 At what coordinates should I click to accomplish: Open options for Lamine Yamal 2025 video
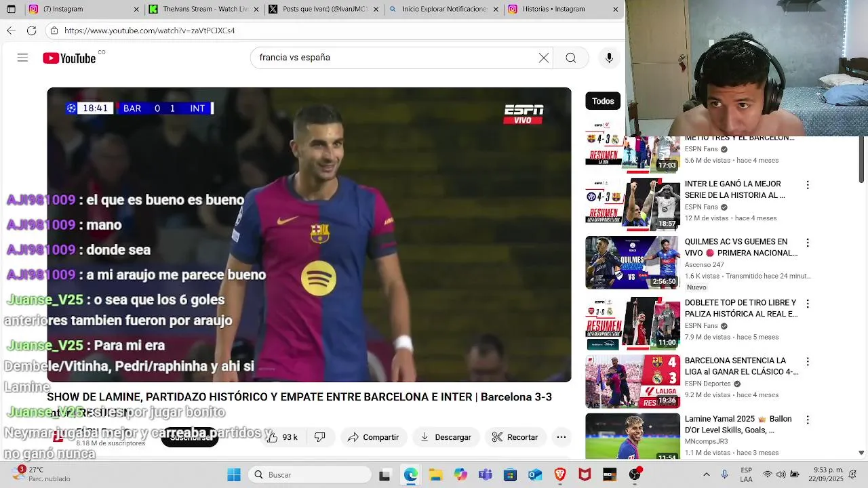coord(807,420)
